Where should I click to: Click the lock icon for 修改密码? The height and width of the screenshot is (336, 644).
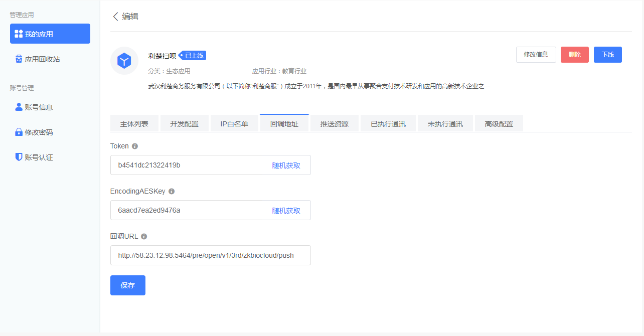point(18,132)
